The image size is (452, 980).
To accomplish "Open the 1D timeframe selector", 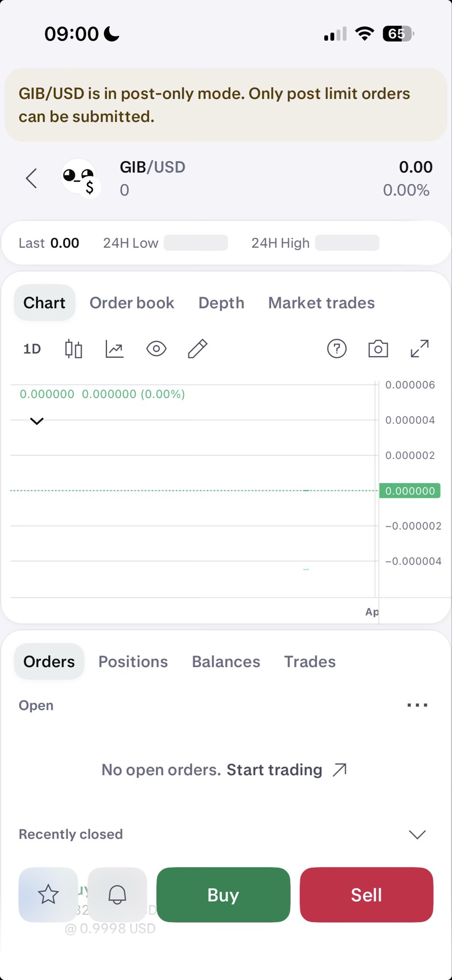I will 32,349.
